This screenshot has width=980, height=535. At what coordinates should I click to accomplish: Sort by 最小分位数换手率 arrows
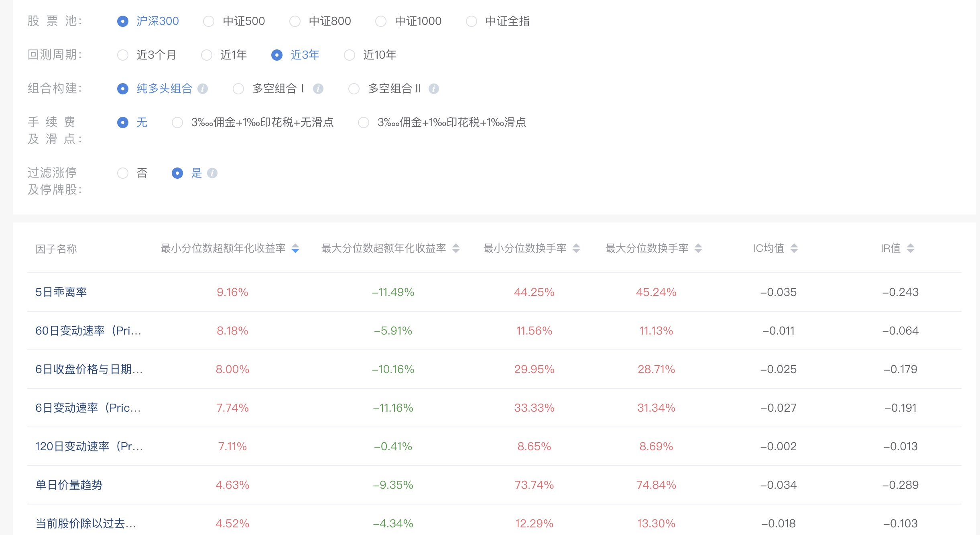click(x=576, y=249)
